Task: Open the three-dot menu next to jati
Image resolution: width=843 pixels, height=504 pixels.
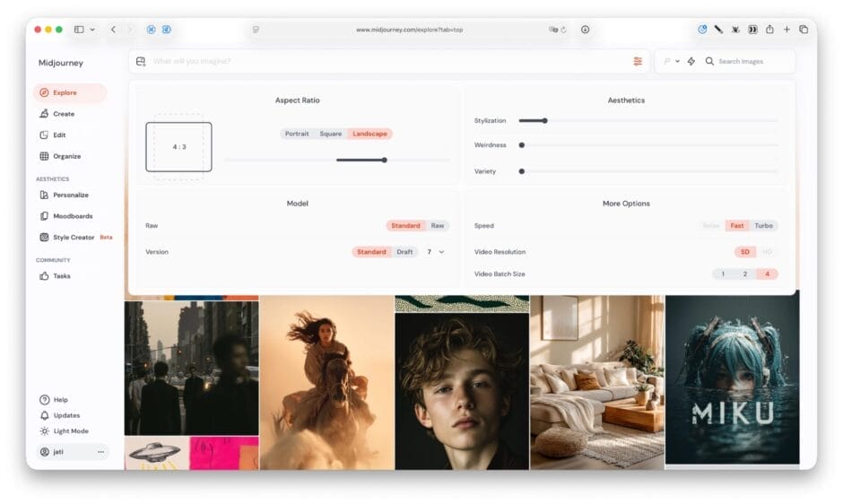Action: [100, 452]
